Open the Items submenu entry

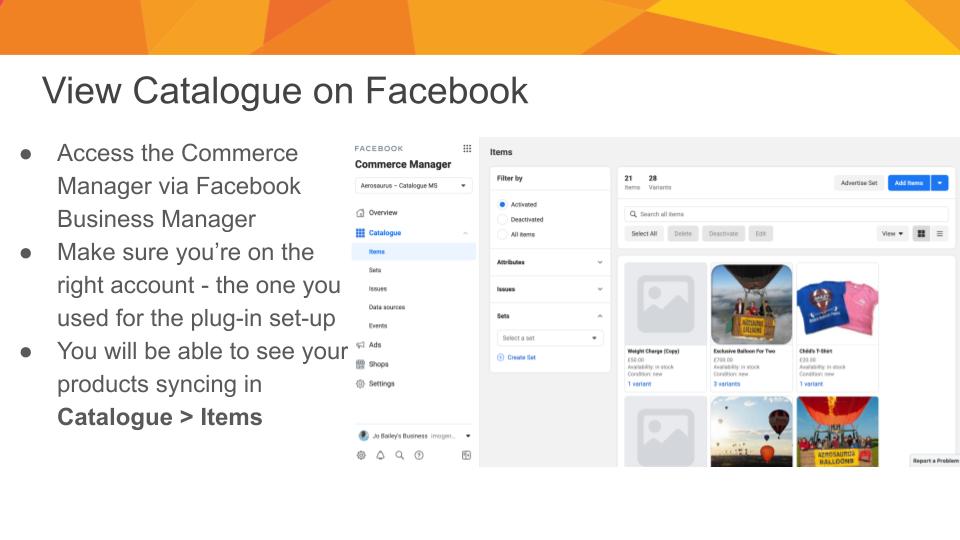[413, 252]
